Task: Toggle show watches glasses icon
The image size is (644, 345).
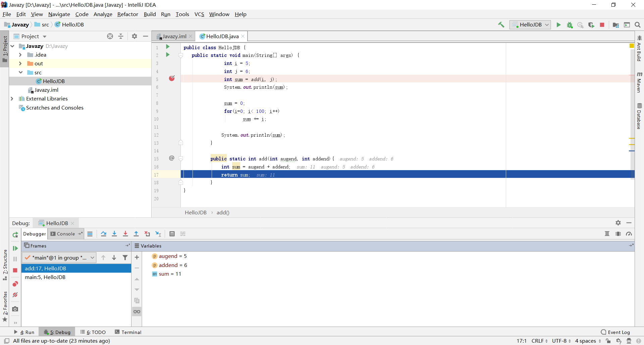Action: [137, 312]
